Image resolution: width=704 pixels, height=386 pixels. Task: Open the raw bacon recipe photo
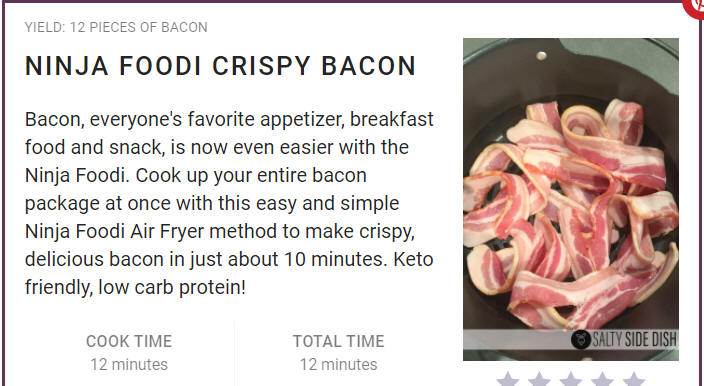[571, 199]
